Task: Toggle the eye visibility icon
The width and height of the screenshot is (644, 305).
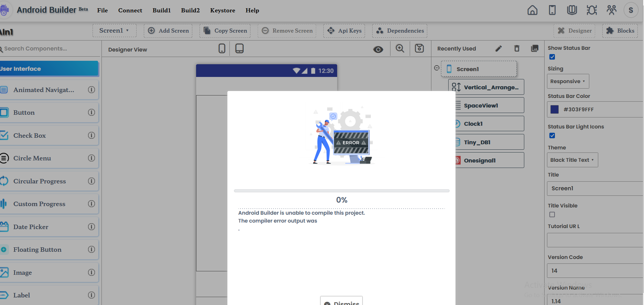Action: click(378, 49)
